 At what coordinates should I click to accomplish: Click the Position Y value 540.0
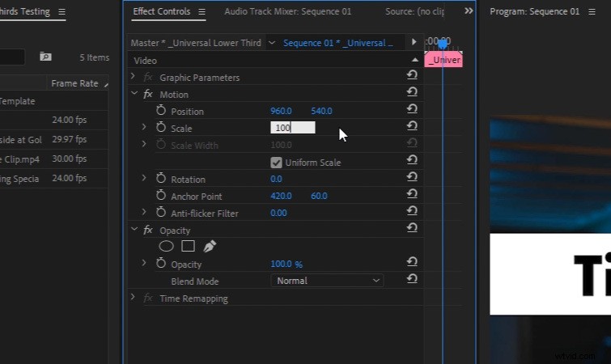pyautogui.click(x=321, y=111)
